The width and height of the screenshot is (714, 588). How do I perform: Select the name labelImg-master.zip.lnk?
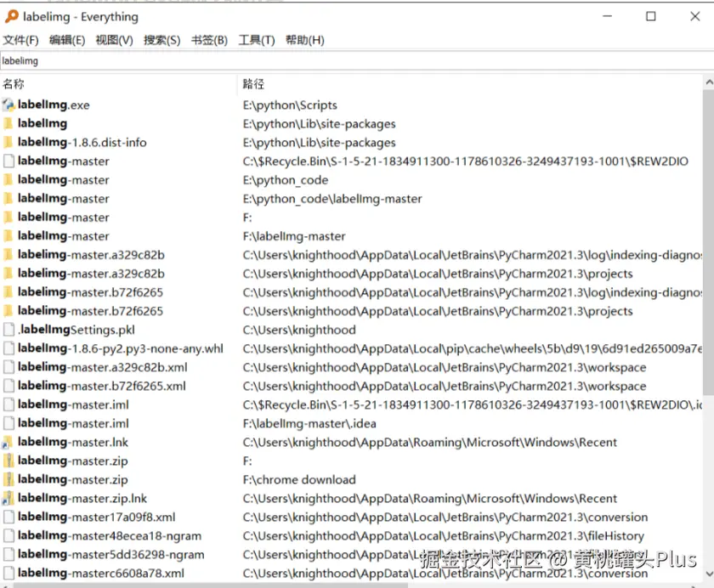click(x=82, y=498)
